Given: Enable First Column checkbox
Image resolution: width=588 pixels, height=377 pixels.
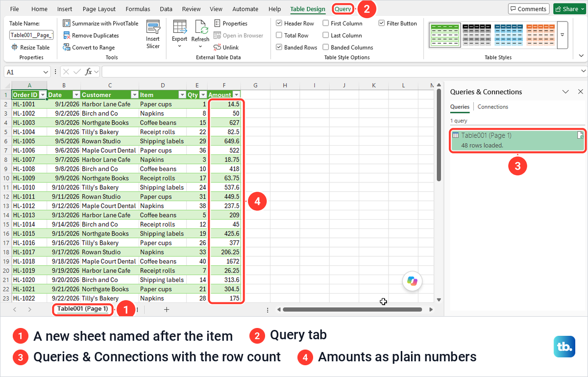Looking at the screenshot, I should click(x=326, y=23).
